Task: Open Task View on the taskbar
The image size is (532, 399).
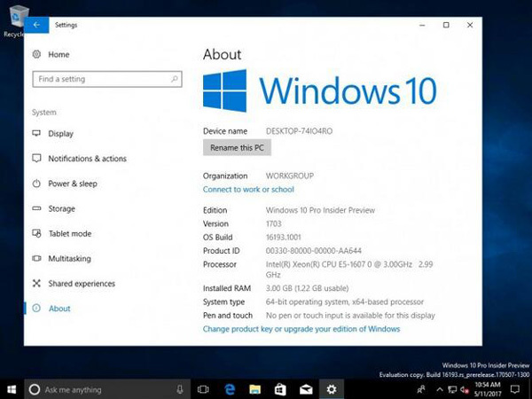Action: pyautogui.click(x=203, y=389)
